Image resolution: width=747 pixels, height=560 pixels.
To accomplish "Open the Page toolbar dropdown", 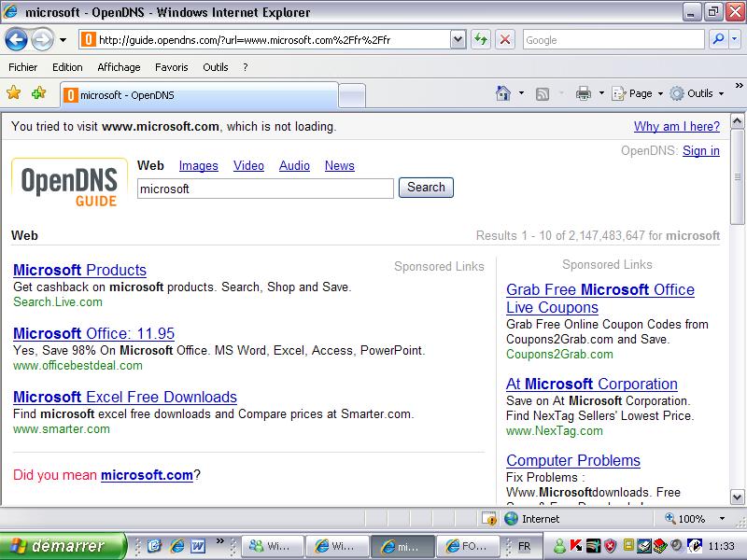I will [638, 93].
